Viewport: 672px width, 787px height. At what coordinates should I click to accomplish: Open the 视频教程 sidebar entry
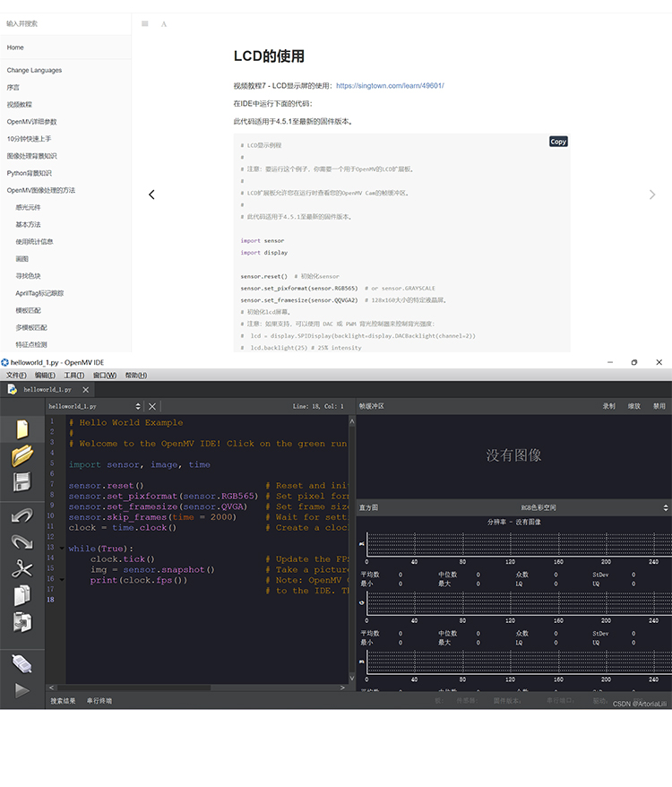19,104
